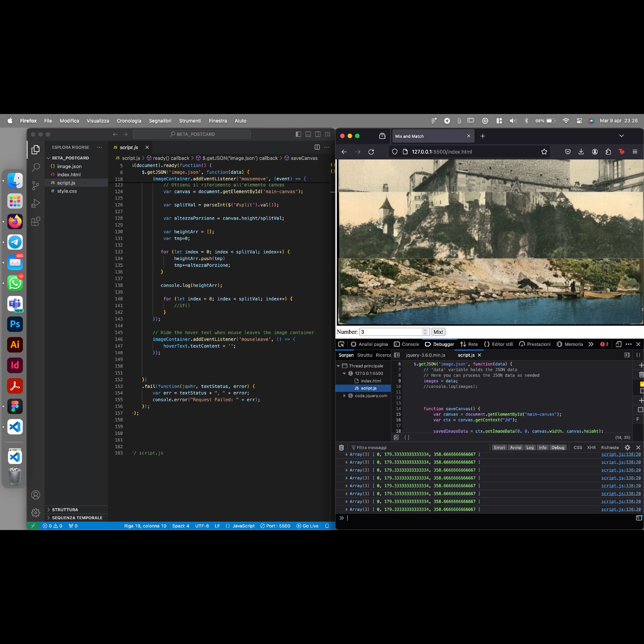Open the Segnalibri menu
This screenshot has height=644, width=644.
click(x=160, y=121)
